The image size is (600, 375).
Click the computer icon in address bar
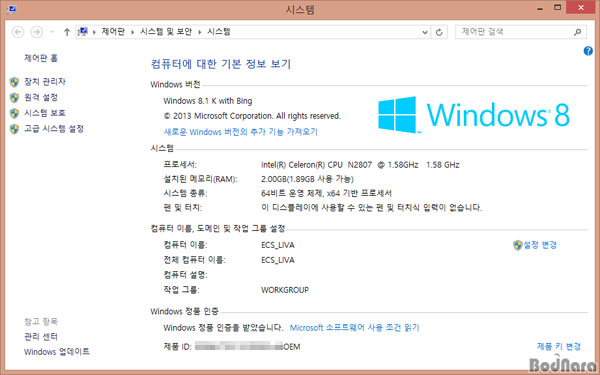[x=83, y=31]
